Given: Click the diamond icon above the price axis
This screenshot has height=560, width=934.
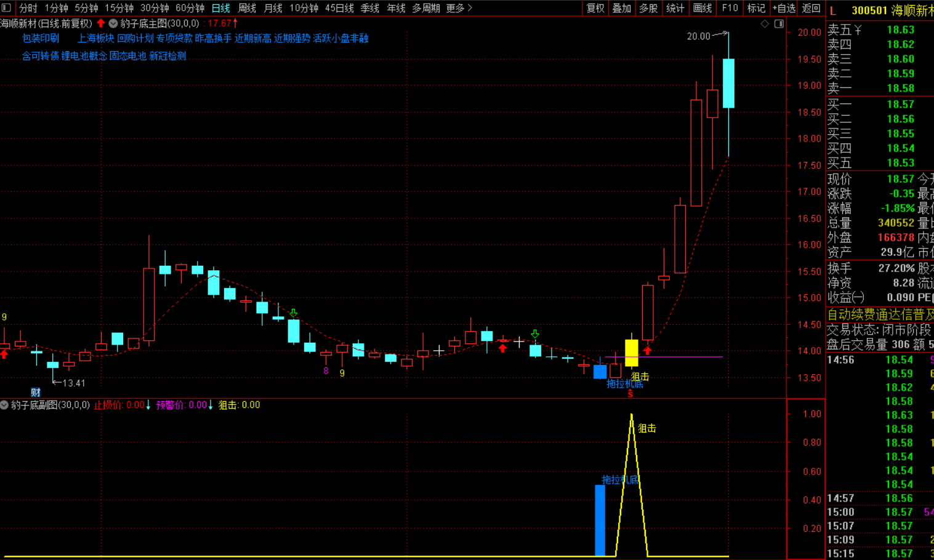Looking at the screenshot, I should 765,24.
